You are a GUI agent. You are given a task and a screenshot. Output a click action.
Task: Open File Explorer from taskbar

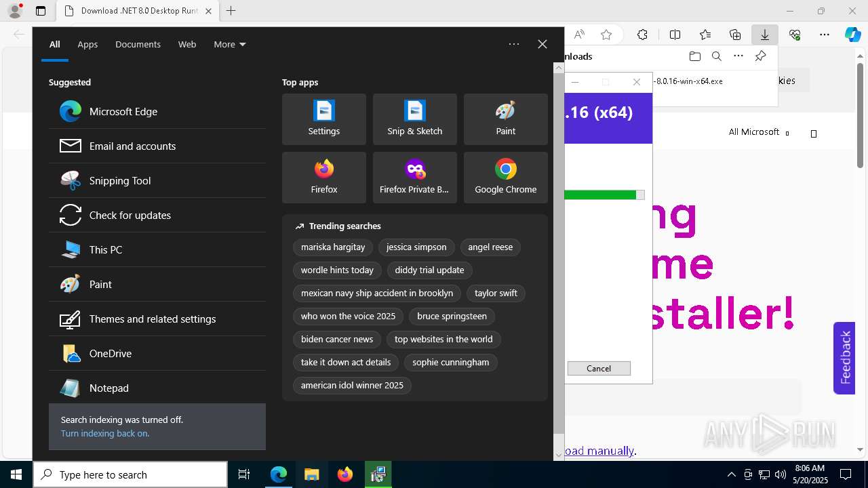(x=311, y=474)
